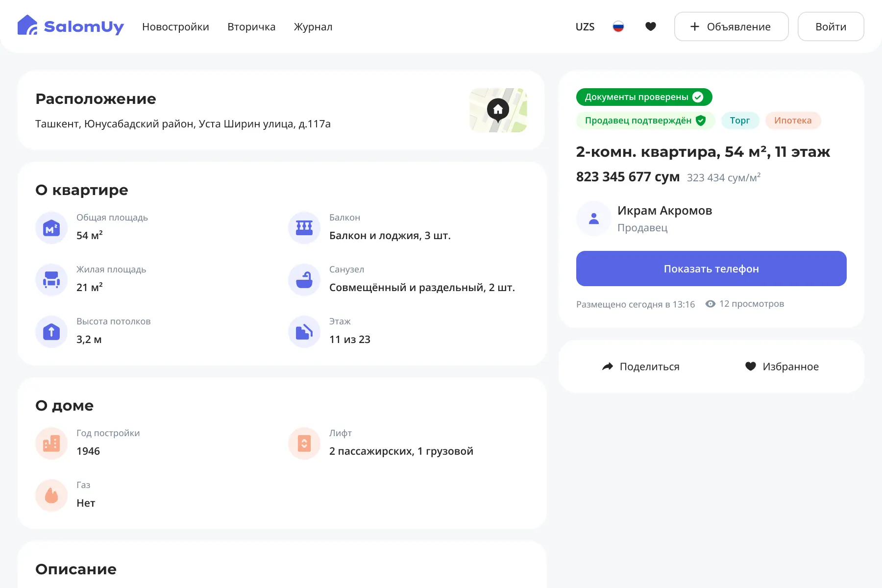This screenshot has height=588, width=882.
Task: Share listing via Поделиться
Action: click(640, 367)
